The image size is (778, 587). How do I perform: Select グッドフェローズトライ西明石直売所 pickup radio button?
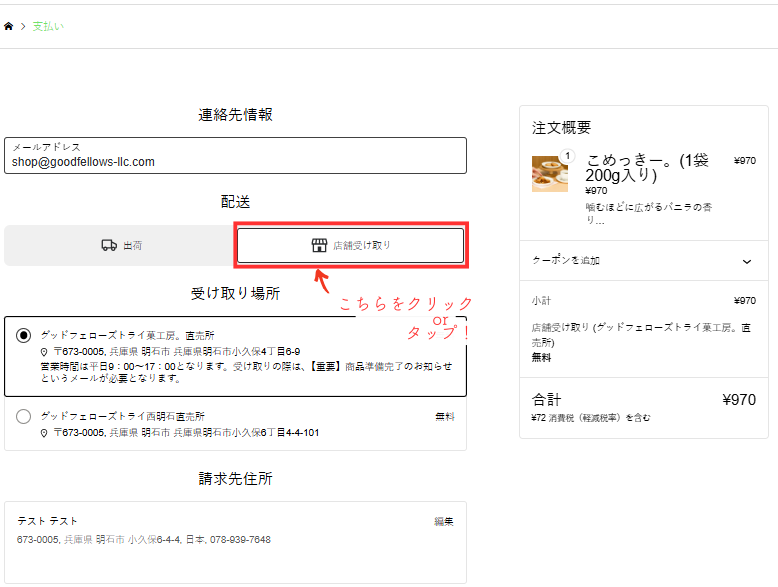(x=23, y=416)
